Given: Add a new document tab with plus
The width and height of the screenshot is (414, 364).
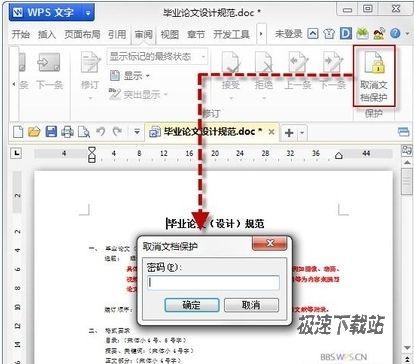Looking at the screenshot, I should click(x=289, y=133).
